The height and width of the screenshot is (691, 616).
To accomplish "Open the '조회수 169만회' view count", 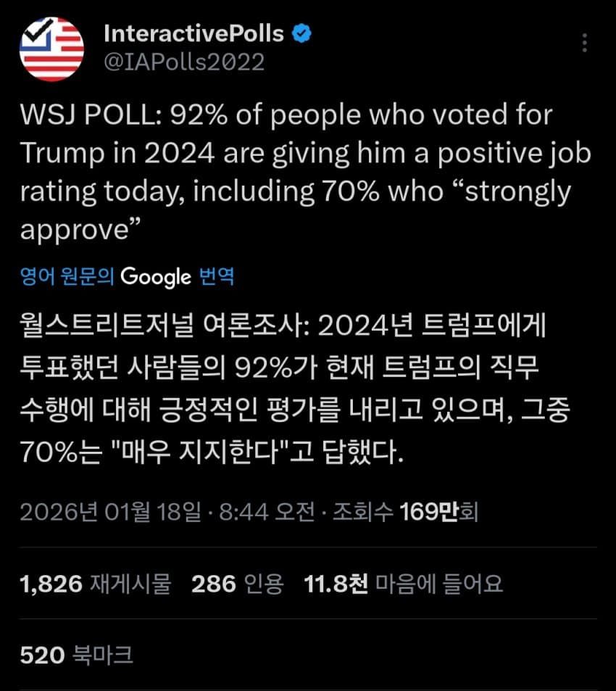I will pyautogui.click(x=404, y=513).
